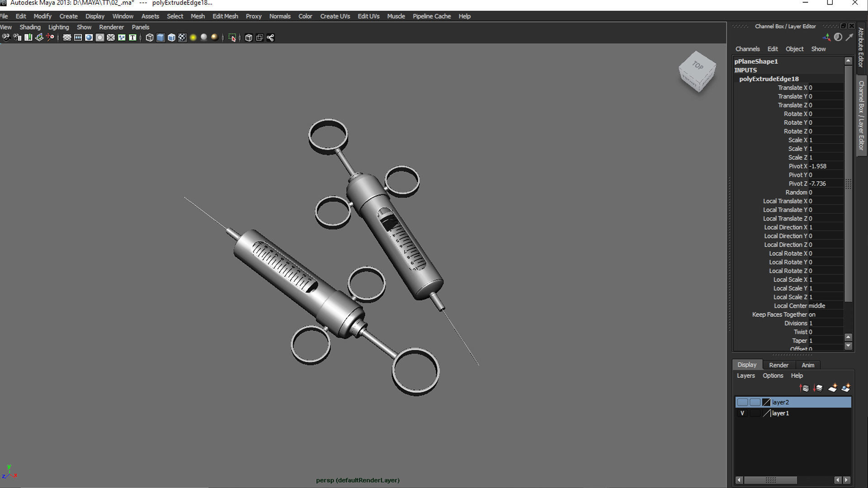Toggle the Field Chart icon
This screenshot has width=868, height=488.
click(x=111, y=38)
